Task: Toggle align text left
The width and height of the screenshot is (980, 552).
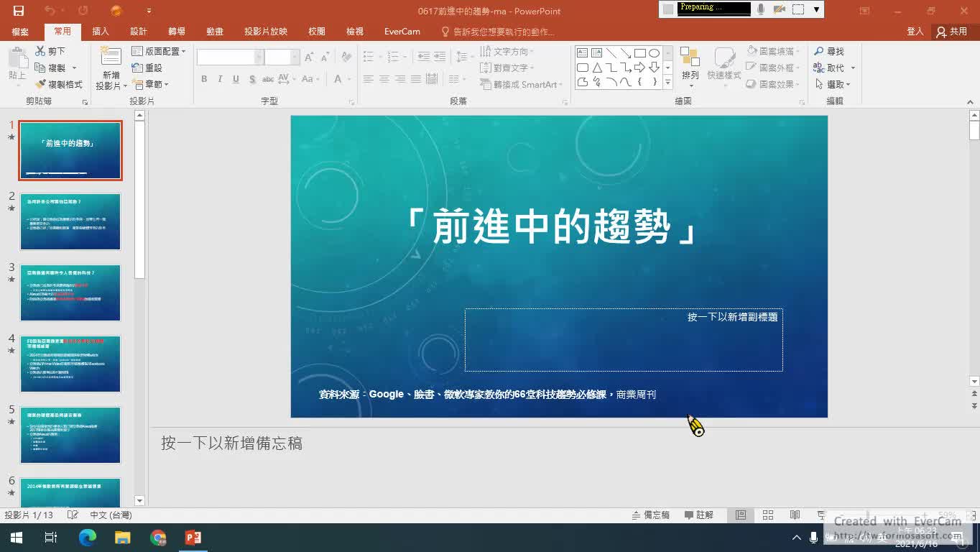Action: (x=369, y=79)
